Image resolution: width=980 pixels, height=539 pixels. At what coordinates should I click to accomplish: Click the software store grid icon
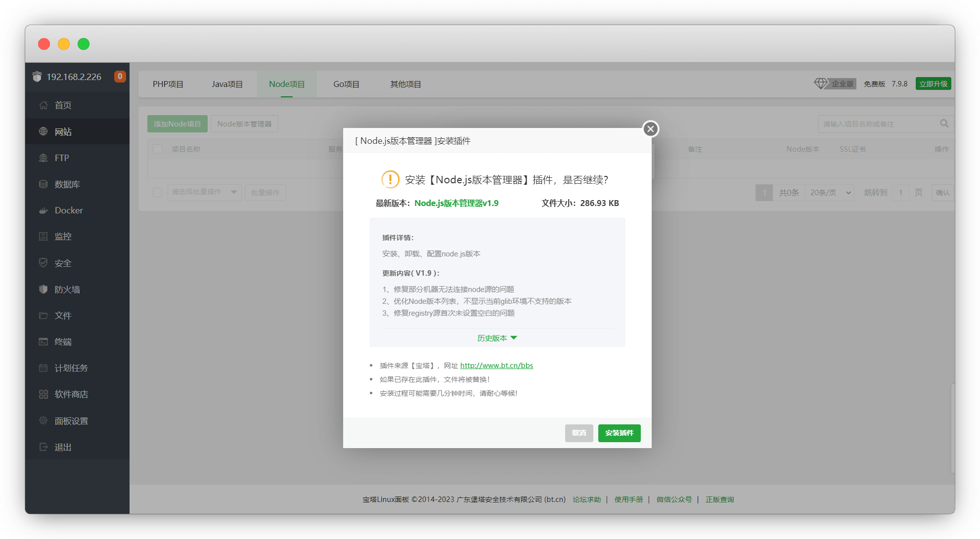pyautogui.click(x=44, y=394)
